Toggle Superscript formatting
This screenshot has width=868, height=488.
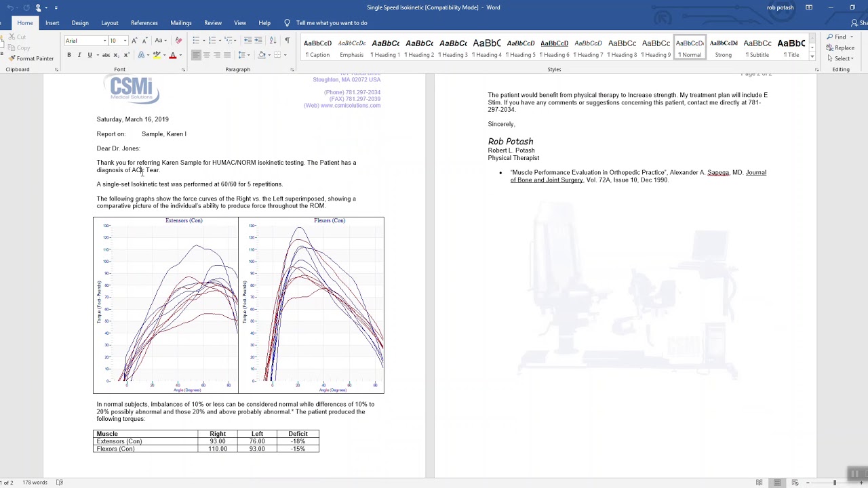127,55
